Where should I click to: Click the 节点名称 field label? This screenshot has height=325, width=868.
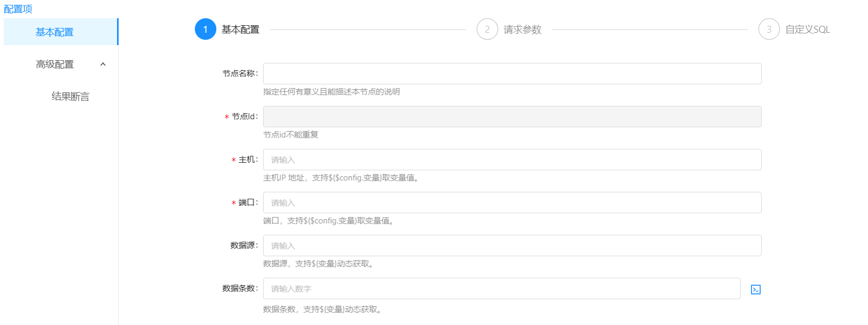(x=239, y=74)
